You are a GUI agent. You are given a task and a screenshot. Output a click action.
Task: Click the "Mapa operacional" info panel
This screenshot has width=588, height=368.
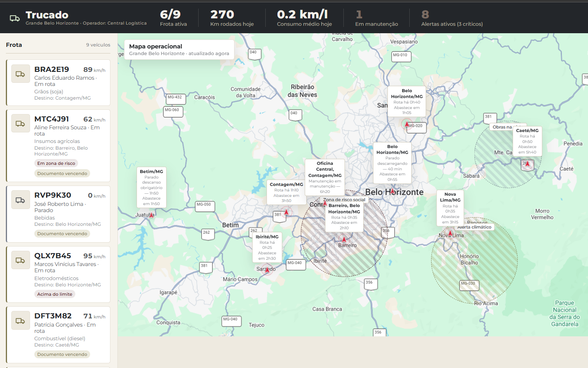pos(179,50)
